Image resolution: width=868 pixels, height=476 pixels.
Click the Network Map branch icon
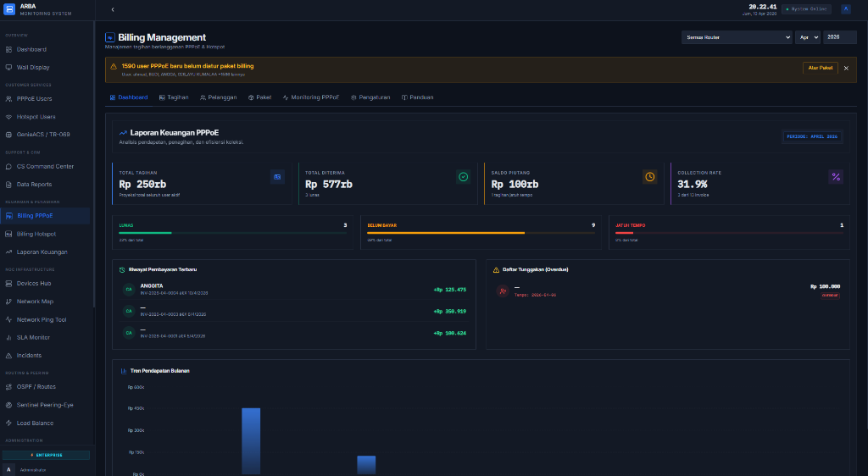(8, 302)
